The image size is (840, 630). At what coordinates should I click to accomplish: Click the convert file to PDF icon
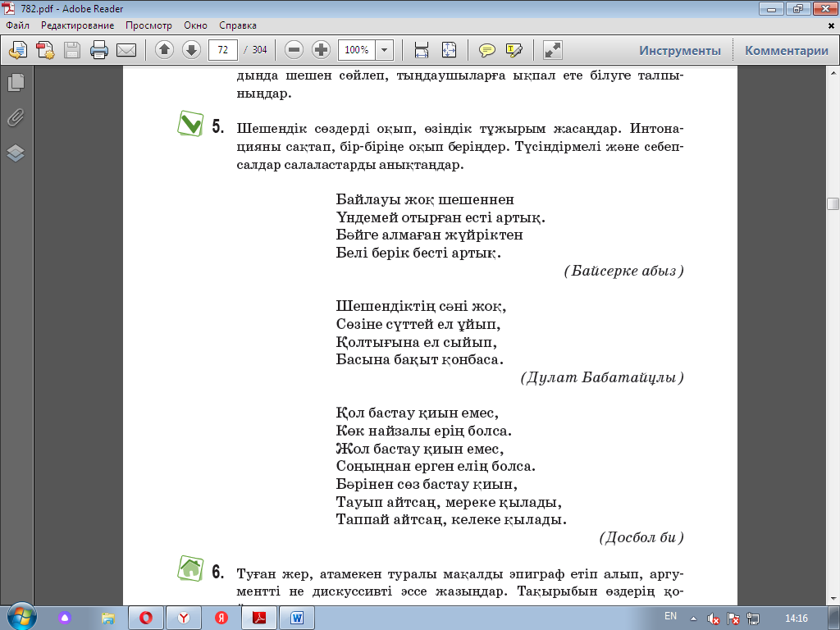(x=46, y=50)
